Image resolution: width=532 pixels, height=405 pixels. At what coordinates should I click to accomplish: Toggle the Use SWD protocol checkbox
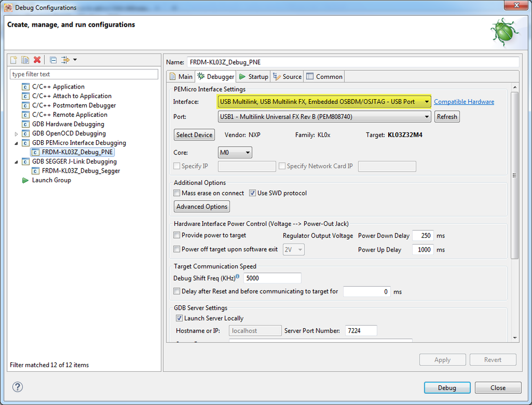pyautogui.click(x=253, y=193)
